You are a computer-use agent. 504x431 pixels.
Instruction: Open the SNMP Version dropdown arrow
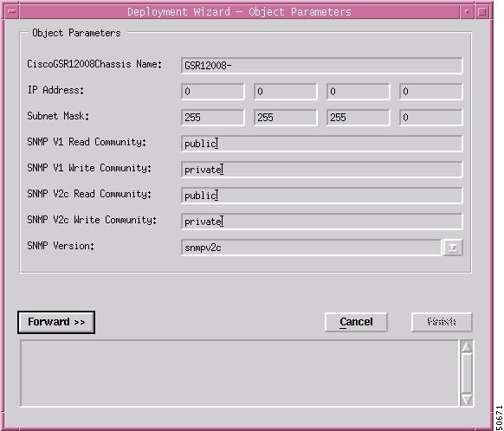(453, 248)
